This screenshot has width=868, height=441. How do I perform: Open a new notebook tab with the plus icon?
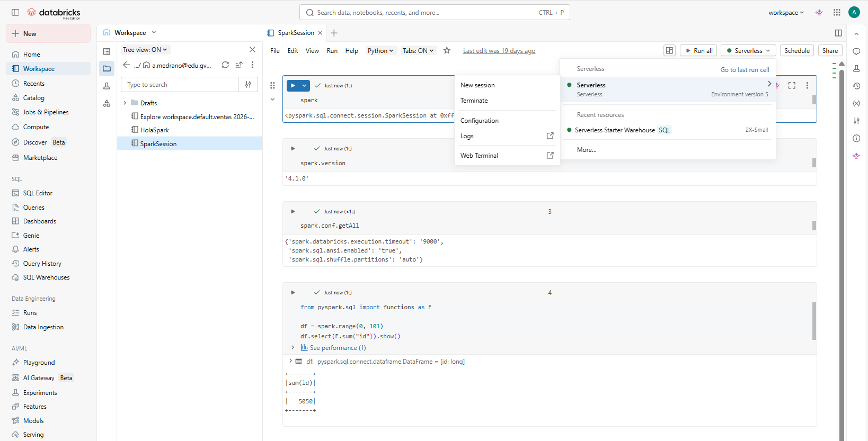334,33
